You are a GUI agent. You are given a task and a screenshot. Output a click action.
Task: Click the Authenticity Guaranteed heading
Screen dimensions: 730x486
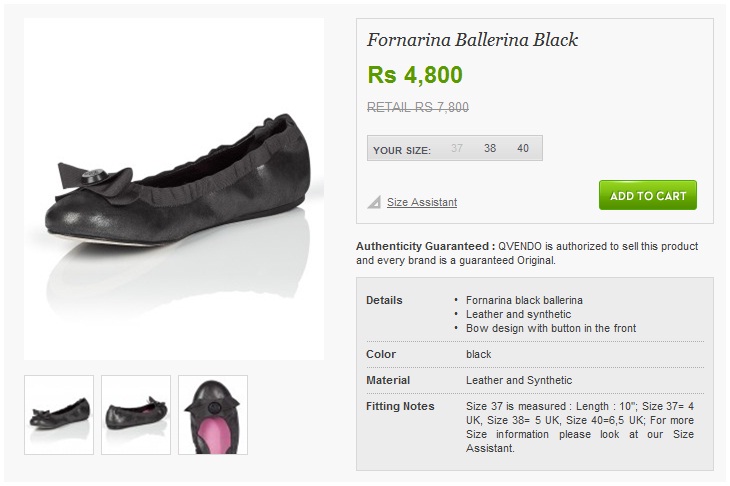[x=425, y=246]
